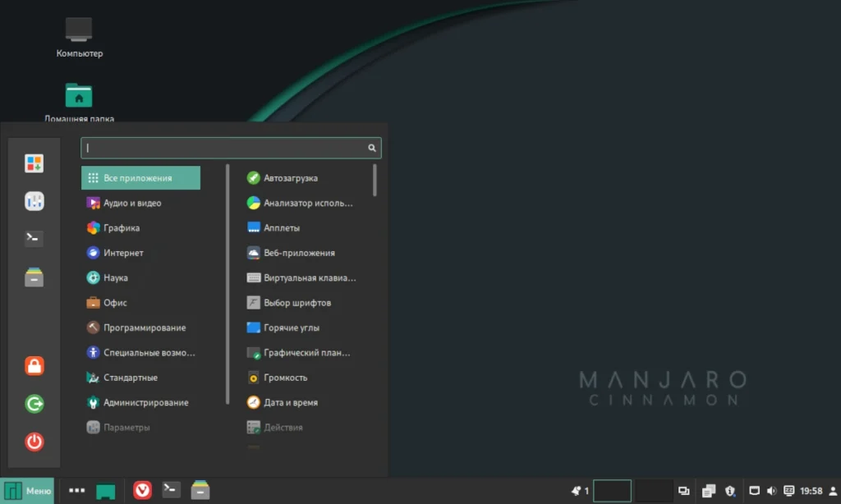
Task: Launch terminal from the menu sidebar
Action: [x=34, y=238]
